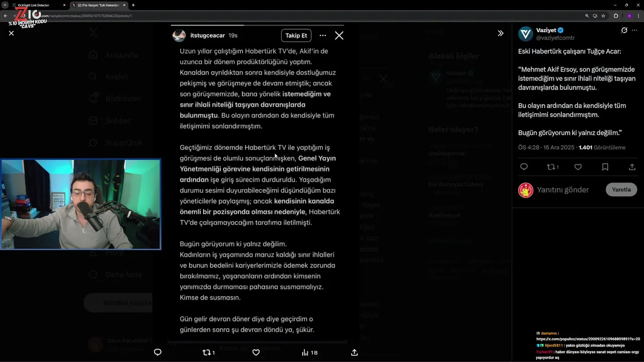The image size is (644, 362).
Task: Open the three-dot menu in the story image
Action: [x=323, y=36]
